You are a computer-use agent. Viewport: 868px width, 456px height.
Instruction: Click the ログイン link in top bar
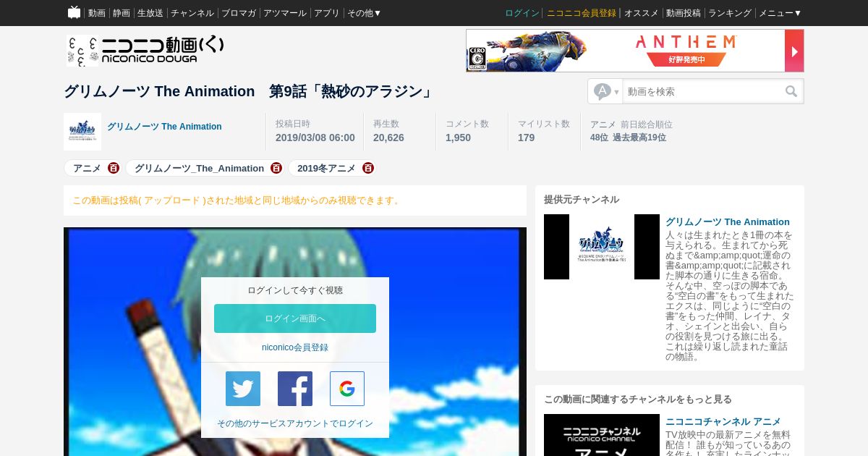(x=522, y=13)
